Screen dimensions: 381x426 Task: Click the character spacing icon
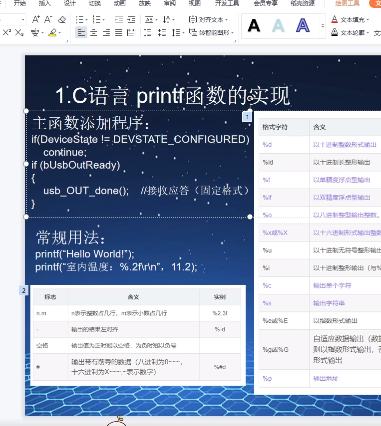(149, 20)
